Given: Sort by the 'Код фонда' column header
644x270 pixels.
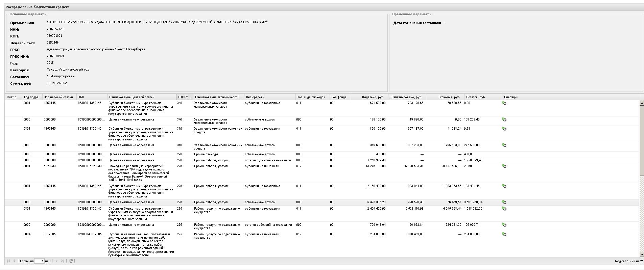Looking at the screenshot, I should pos(340,97).
